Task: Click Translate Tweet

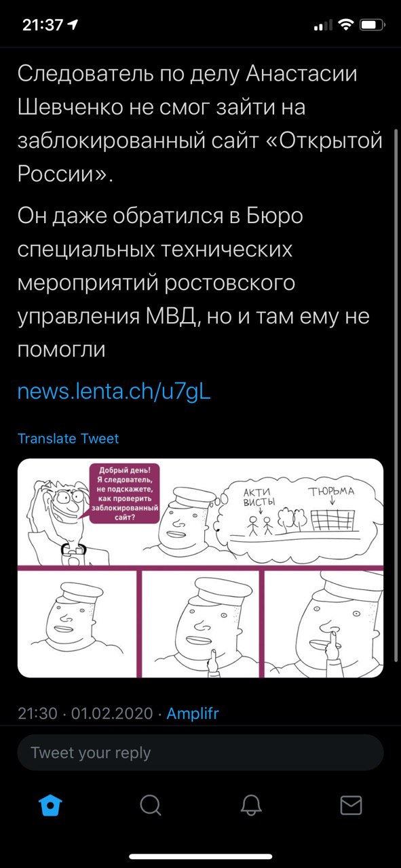Action: click(68, 438)
